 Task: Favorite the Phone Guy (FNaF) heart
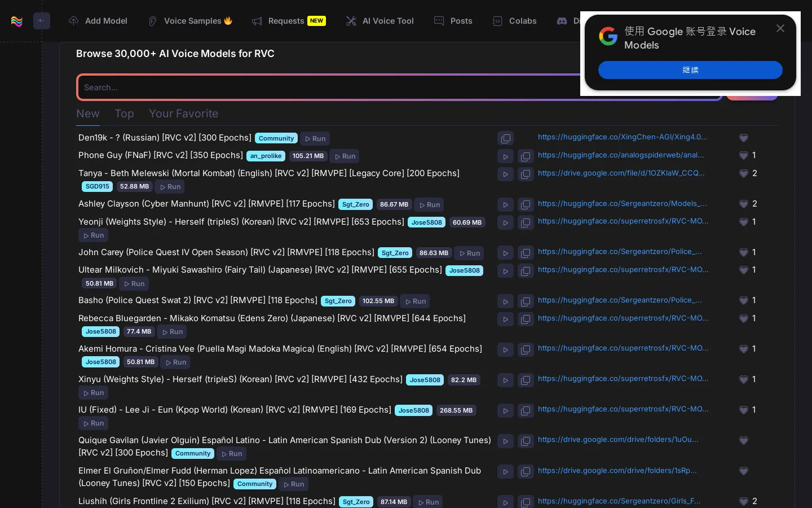point(743,155)
